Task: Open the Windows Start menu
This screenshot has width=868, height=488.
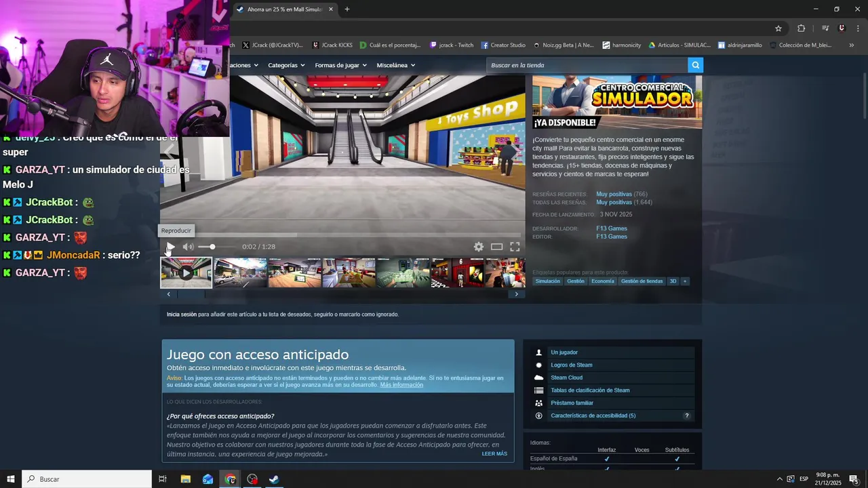Action: click(11, 479)
